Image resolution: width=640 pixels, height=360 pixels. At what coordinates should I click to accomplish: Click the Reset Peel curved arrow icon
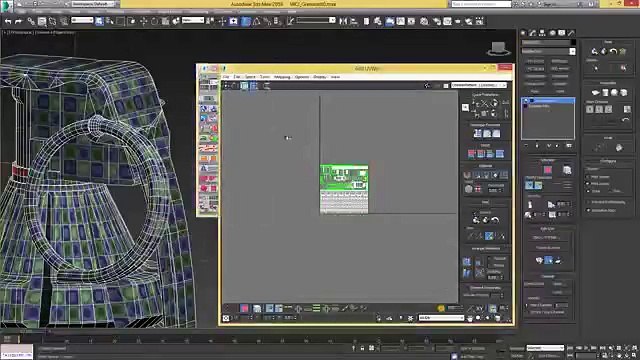(x=495, y=220)
